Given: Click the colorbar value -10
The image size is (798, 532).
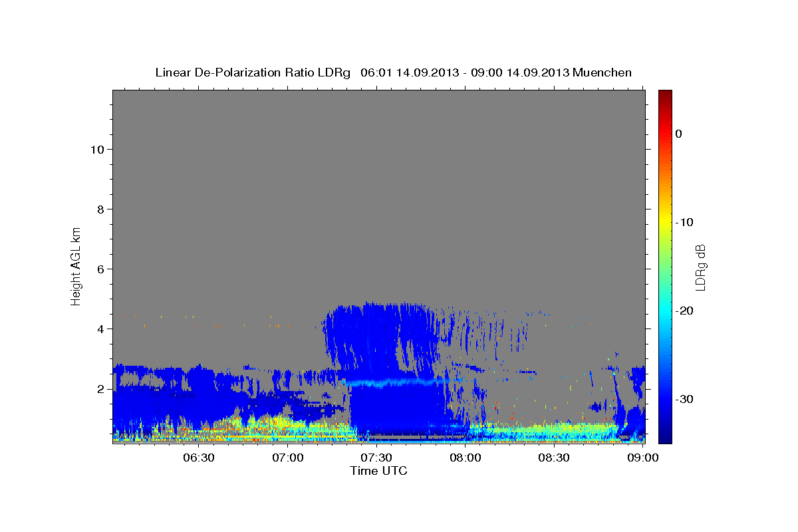Looking at the screenshot, I should [x=684, y=222].
